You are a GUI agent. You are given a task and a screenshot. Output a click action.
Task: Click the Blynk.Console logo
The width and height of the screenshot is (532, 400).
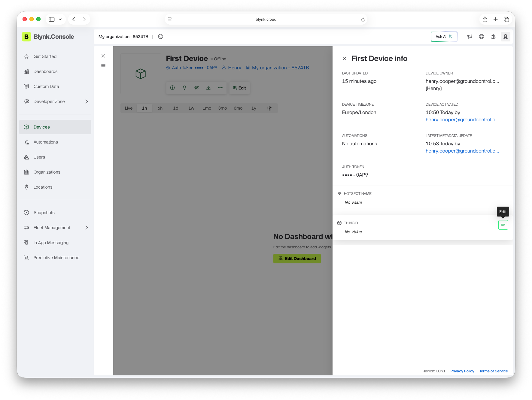(x=48, y=37)
